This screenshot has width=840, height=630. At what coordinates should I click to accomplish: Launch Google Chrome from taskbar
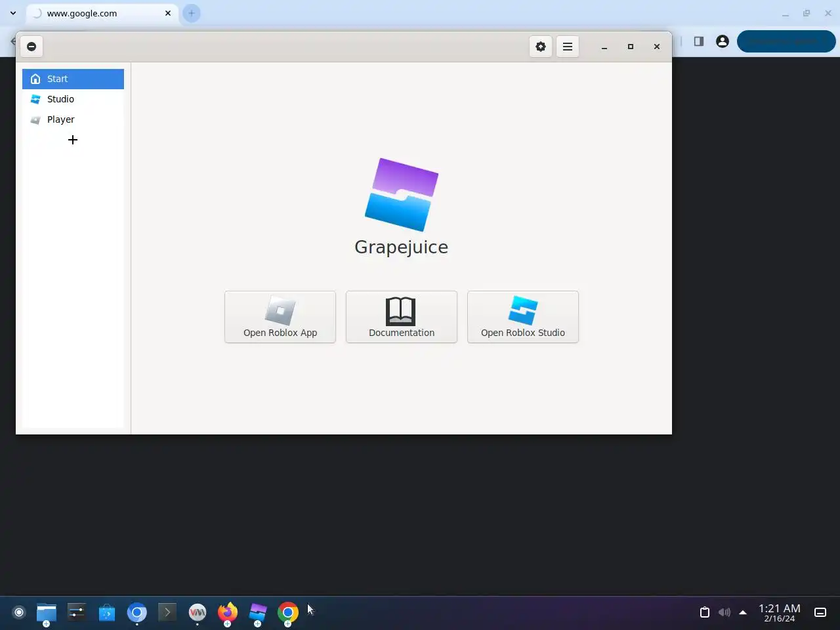click(288, 612)
